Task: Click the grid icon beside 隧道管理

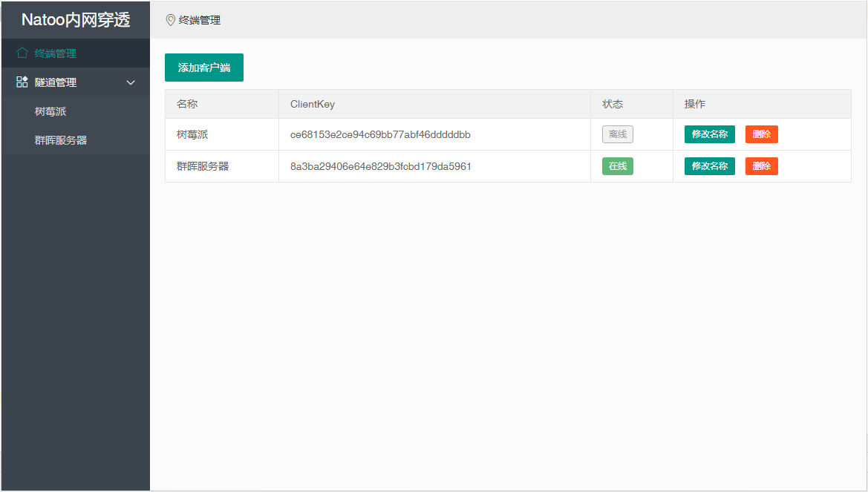Action: point(22,82)
